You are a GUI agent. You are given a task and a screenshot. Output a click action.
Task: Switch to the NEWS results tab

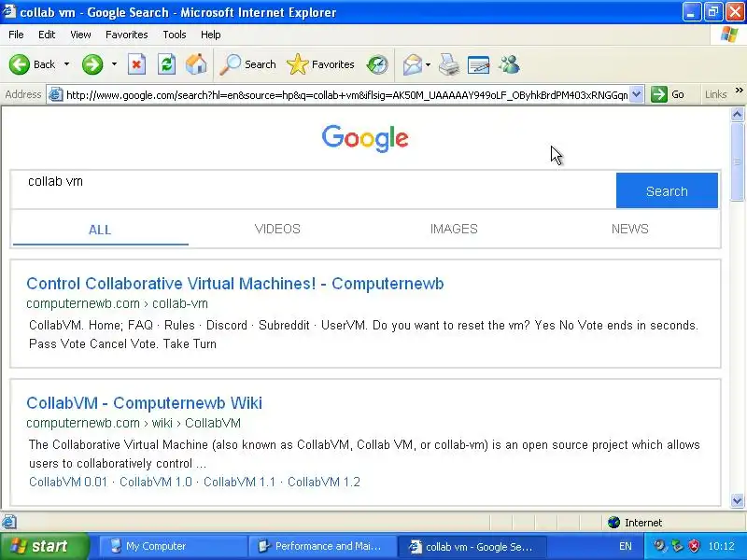pos(629,229)
